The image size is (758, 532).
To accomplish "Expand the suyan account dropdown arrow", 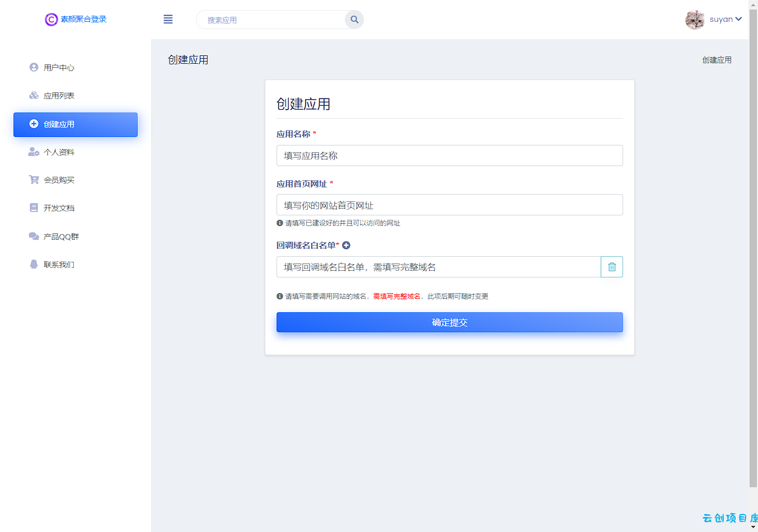I will [x=738, y=19].
